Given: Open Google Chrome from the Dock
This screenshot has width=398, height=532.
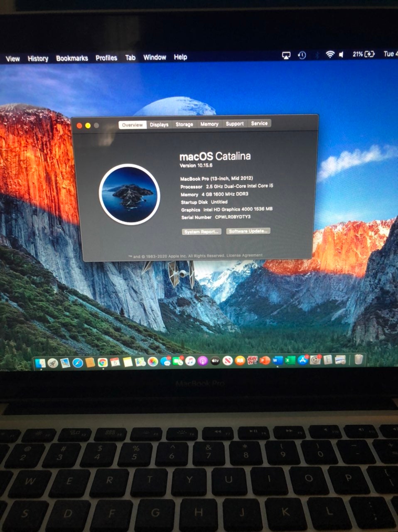Looking at the screenshot, I should (x=103, y=363).
